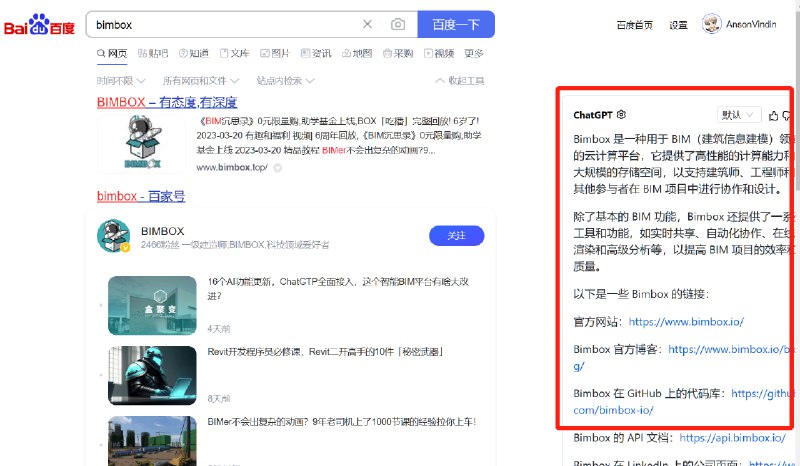The width and height of the screenshot is (800, 466).
Task: Open image search camera icon
Action: click(398, 24)
